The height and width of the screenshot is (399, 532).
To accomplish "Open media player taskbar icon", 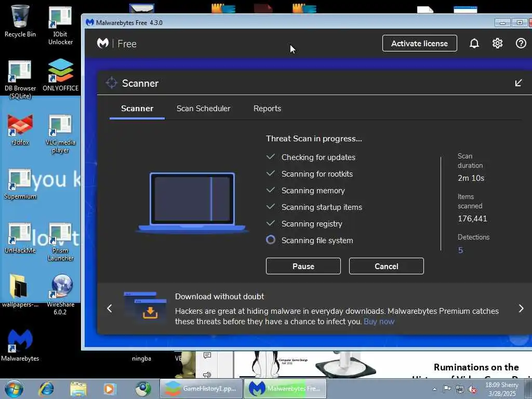I will tap(110, 389).
